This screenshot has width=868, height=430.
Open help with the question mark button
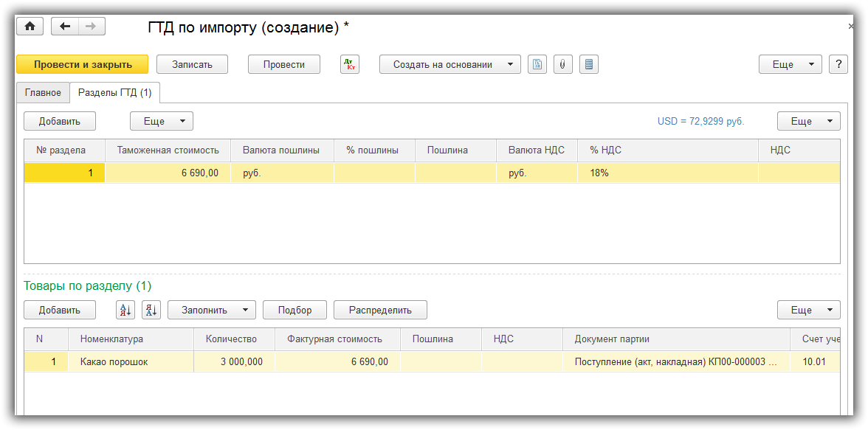click(x=838, y=64)
